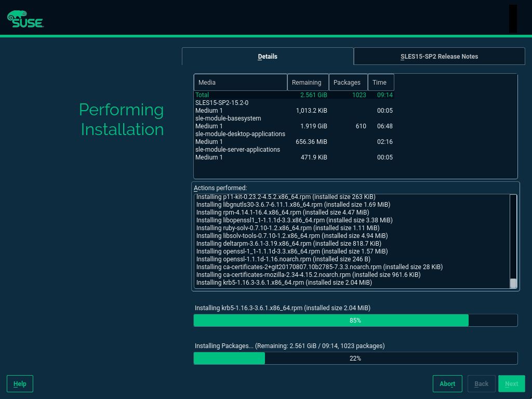This screenshot has height=399, width=532.
Task: Click the Remaining column header
Action: 307,83
